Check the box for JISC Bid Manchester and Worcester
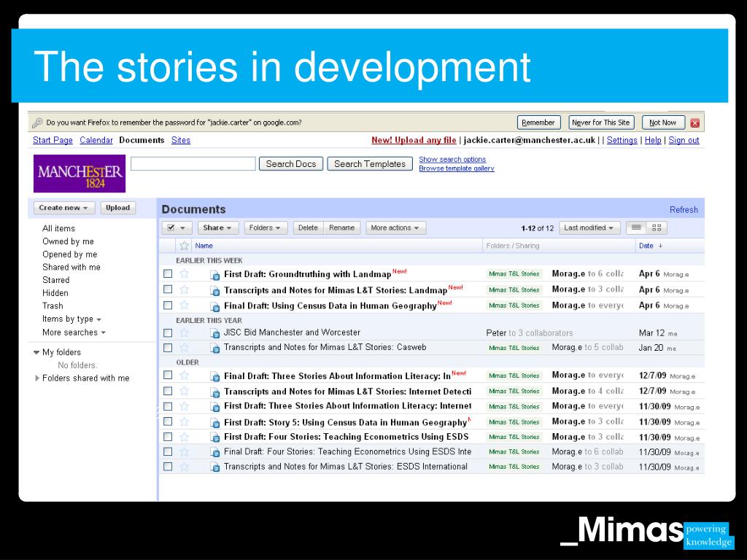 tap(168, 332)
